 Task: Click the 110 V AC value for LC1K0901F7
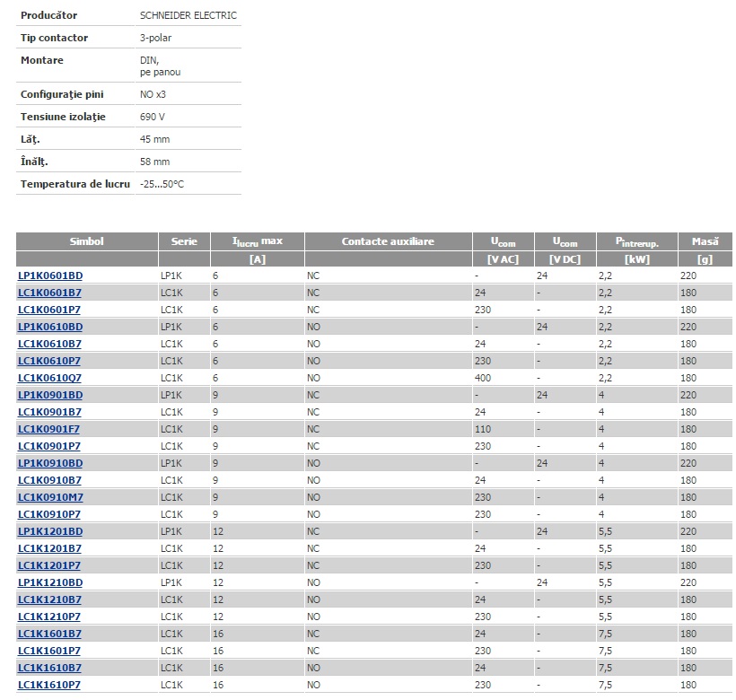coord(483,429)
